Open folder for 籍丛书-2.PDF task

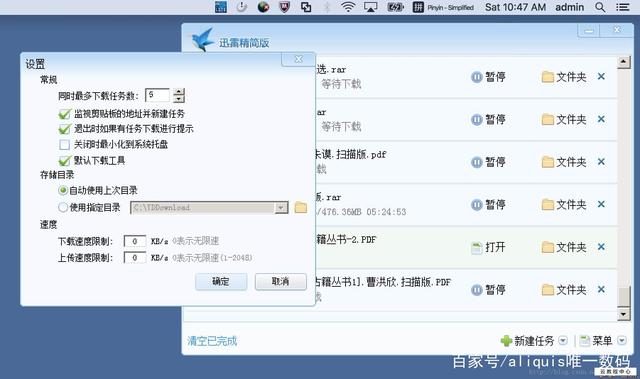pyautogui.click(x=564, y=247)
